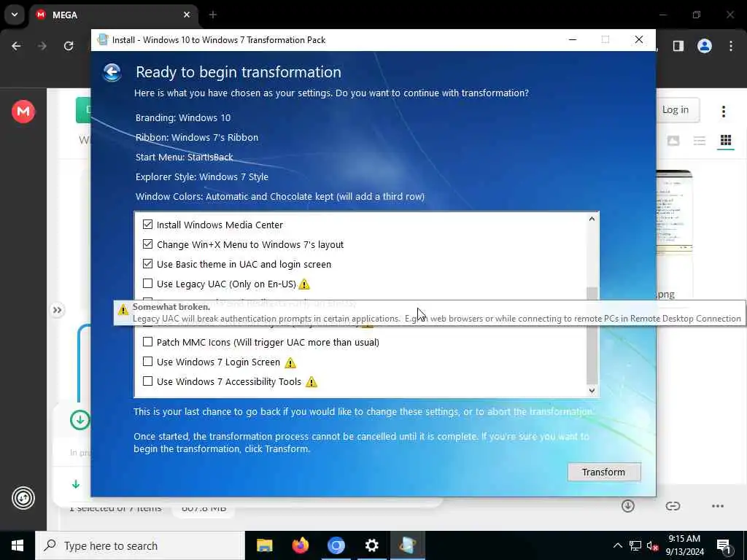
Task: Select the MEGA browser tab
Action: 115,15
